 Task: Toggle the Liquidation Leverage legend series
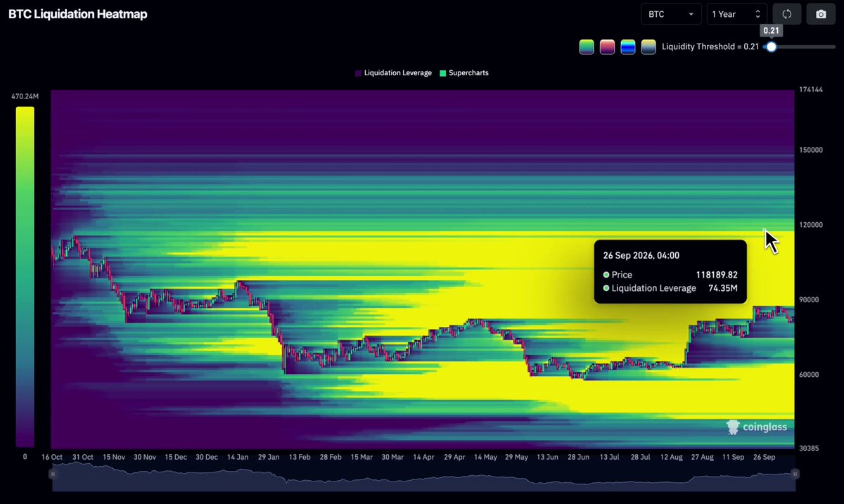[x=393, y=73]
